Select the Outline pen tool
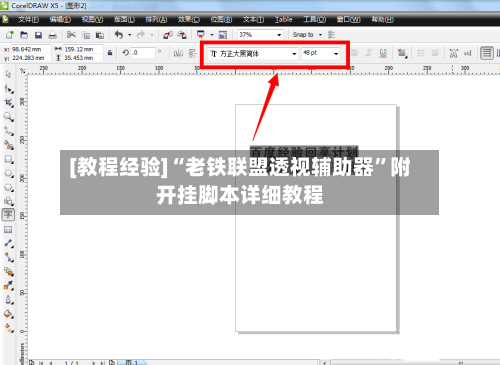This screenshot has width=500, height=365. pos(8,300)
